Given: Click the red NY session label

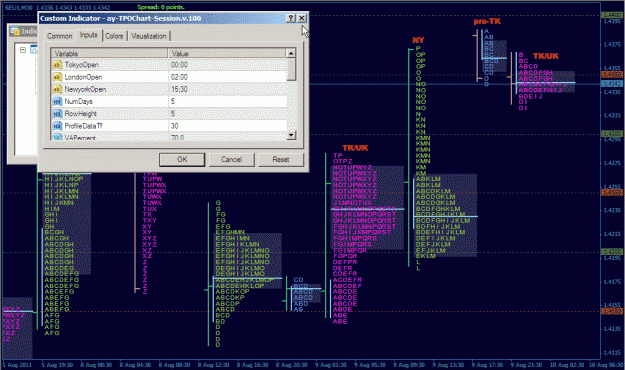Looking at the screenshot, I should click(x=418, y=40).
